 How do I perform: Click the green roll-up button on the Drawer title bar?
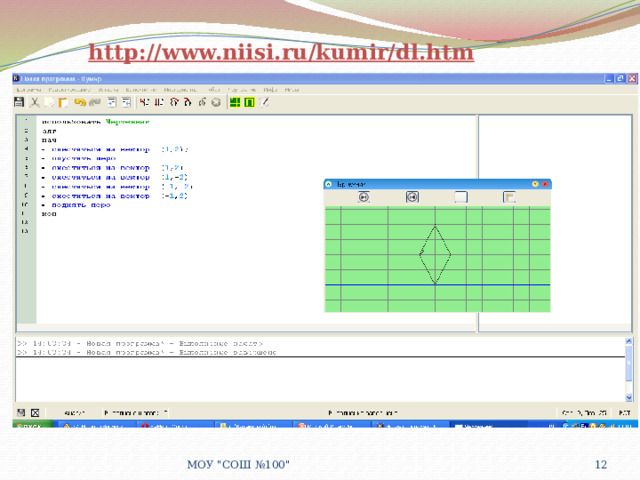click(329, 184)
